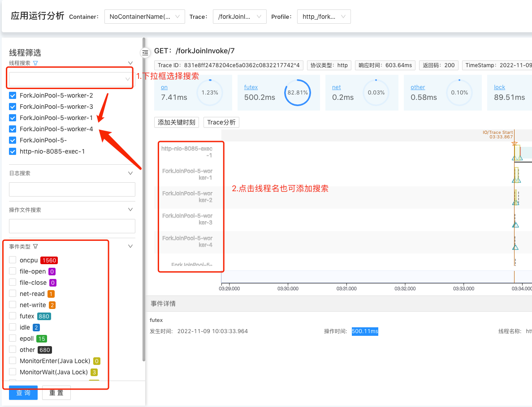Click the on 1.23% circular progress ring

(210, 93)
